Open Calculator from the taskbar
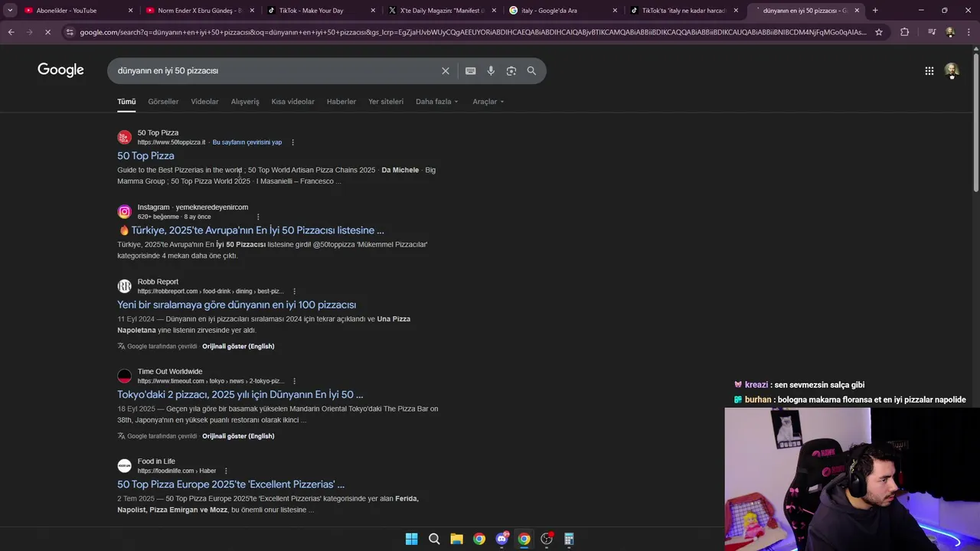This screenshot has height=551, width=980. (x=569, y=539)
